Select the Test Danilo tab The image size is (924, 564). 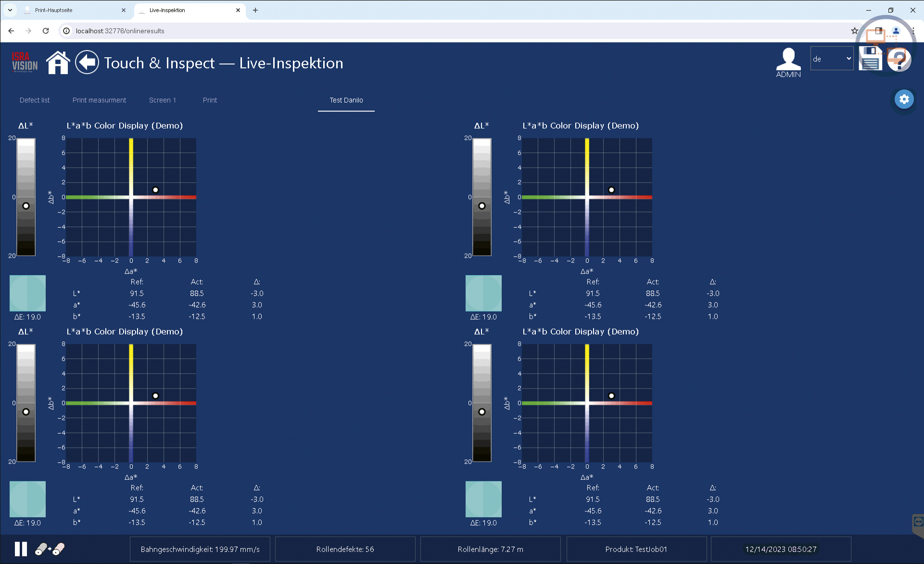click(346, 100)
